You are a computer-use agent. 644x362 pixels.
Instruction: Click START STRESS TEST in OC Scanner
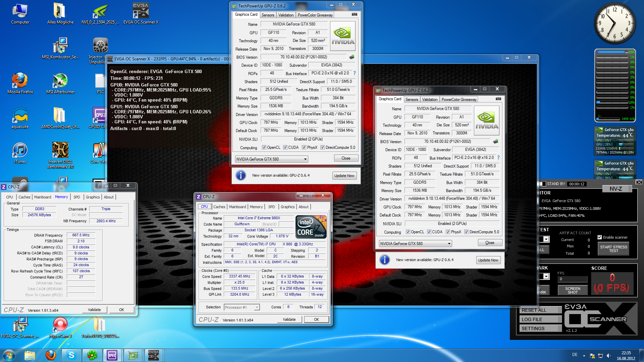point(613,249)
